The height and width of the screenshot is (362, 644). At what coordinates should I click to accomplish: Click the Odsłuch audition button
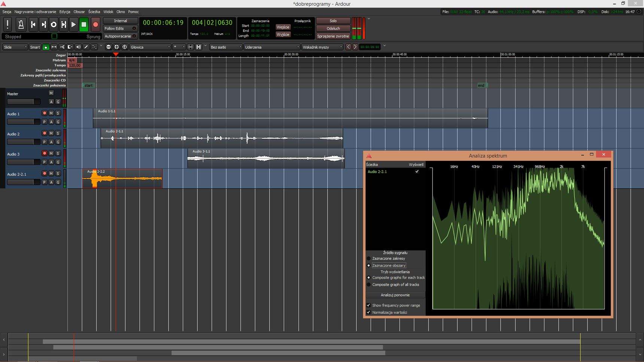333,28
